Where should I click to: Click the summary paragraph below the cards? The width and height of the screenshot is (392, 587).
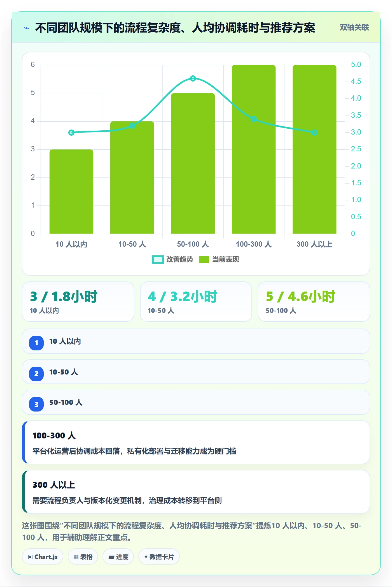pyautogui.click(x=192, y=531)
